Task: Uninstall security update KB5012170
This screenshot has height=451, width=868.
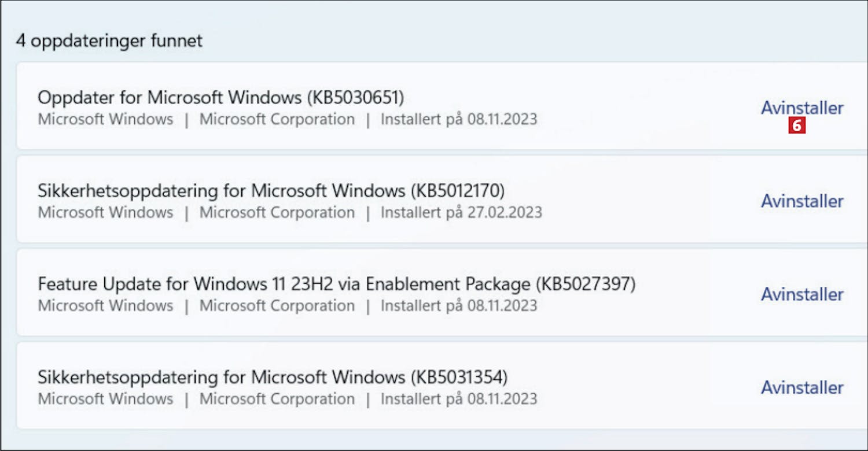Action: (802, 201)
